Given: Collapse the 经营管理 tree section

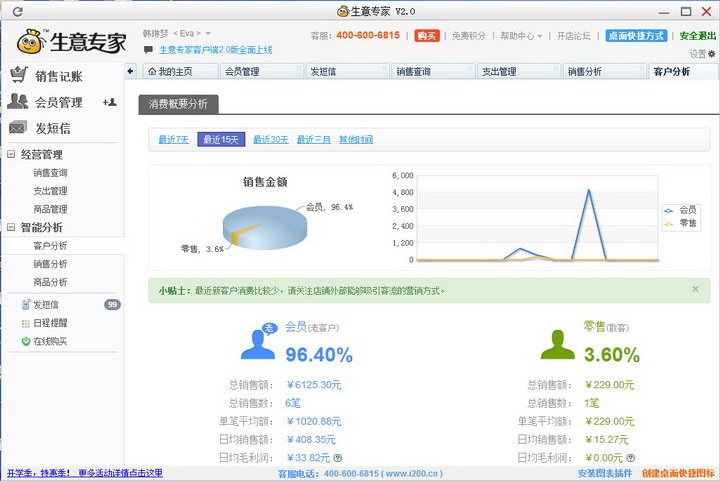Looking at the screenshot, I should pyautogui.click(x=11, y=155).
